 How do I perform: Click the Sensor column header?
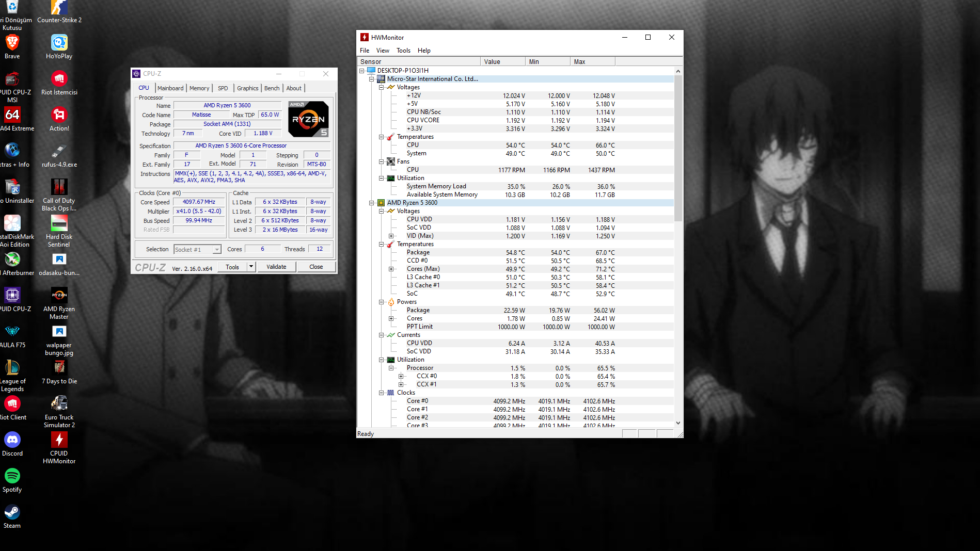tap(419, 61)
